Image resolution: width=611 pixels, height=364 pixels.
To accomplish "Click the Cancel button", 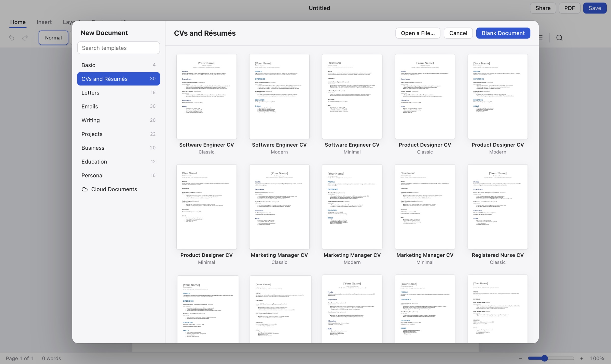I will point(458,33).
